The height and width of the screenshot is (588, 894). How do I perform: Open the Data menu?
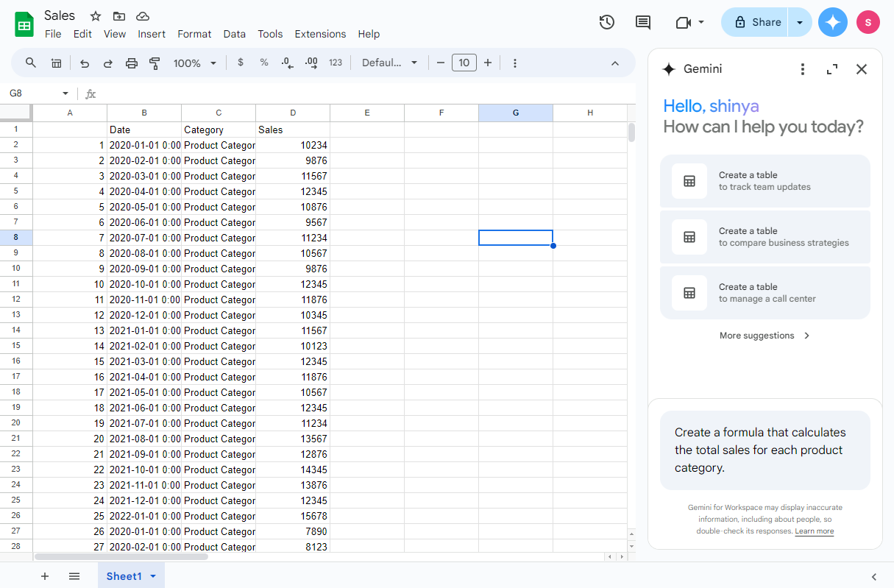235,34
